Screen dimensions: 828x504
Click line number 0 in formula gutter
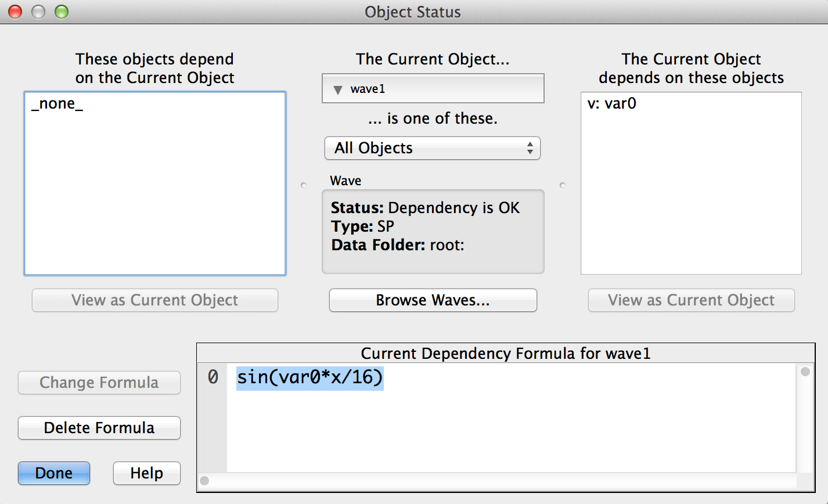213,378
